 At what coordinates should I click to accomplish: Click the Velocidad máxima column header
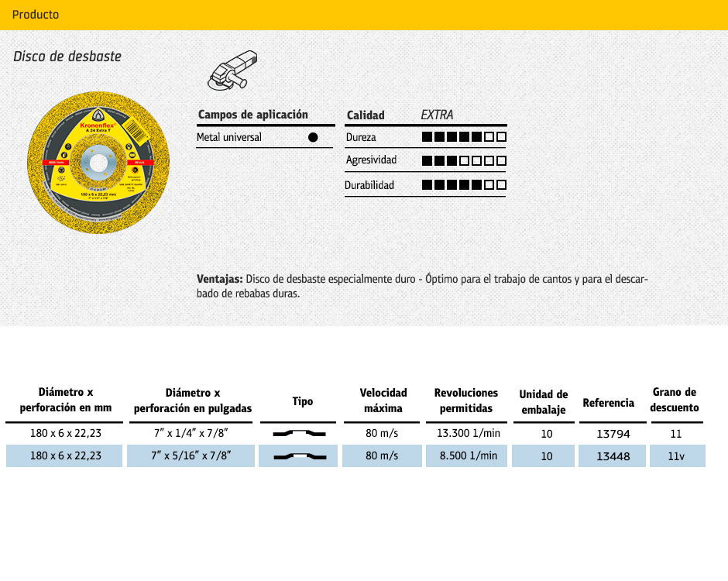click(383, 401)
